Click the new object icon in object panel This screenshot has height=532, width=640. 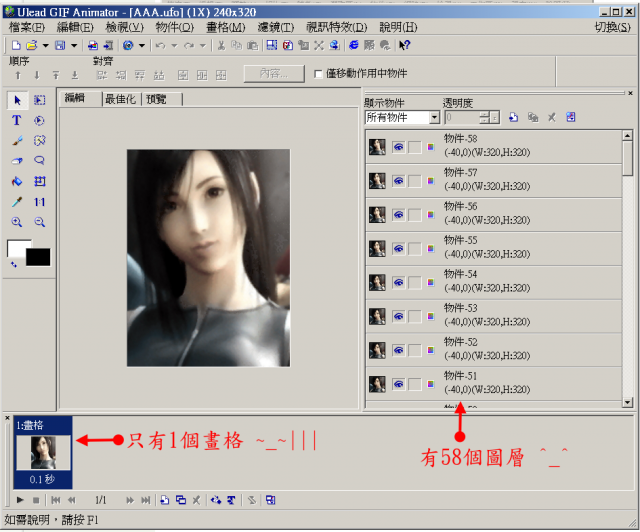tap(513, 118)
